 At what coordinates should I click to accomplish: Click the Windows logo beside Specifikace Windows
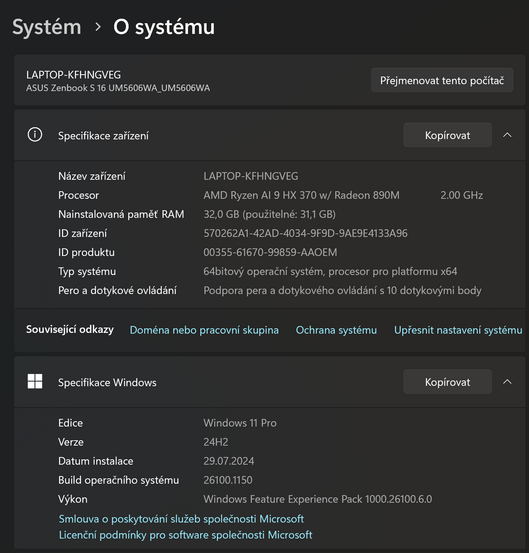pos(35,382)
